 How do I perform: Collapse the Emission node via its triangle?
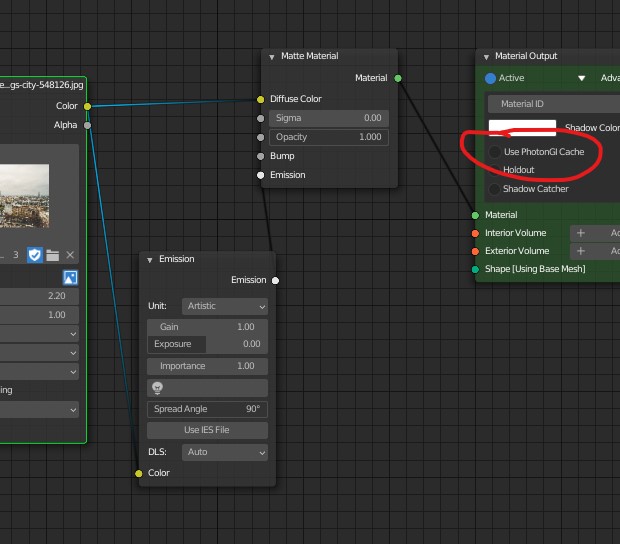pyautogui.click(x=150, y=260)
